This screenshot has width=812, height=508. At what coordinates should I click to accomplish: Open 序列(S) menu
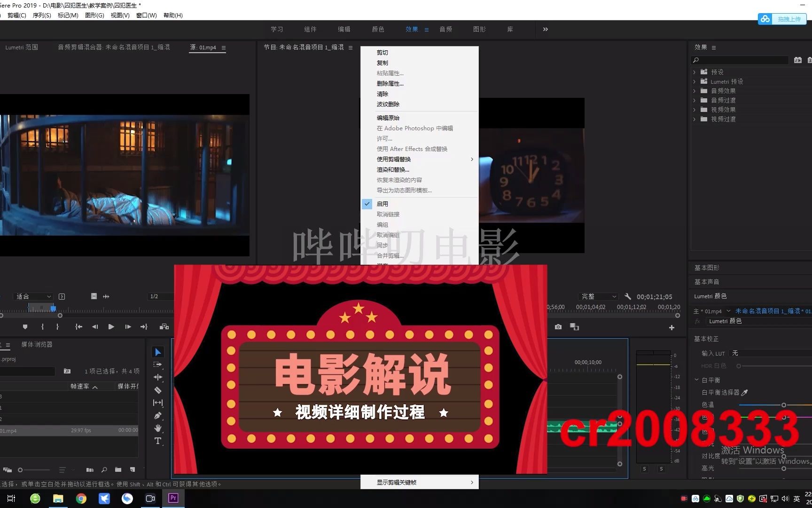point(42,16)
